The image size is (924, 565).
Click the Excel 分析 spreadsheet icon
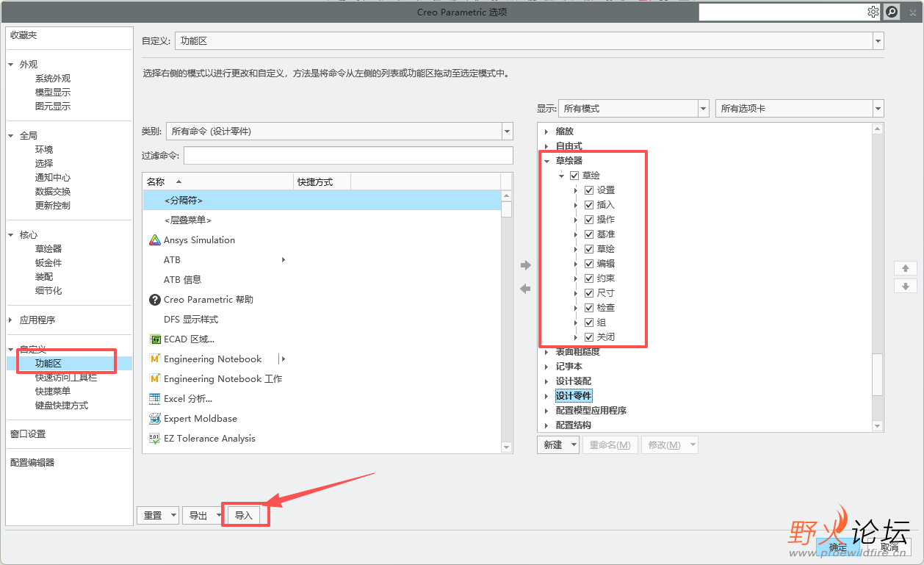(x=155, y=399)
